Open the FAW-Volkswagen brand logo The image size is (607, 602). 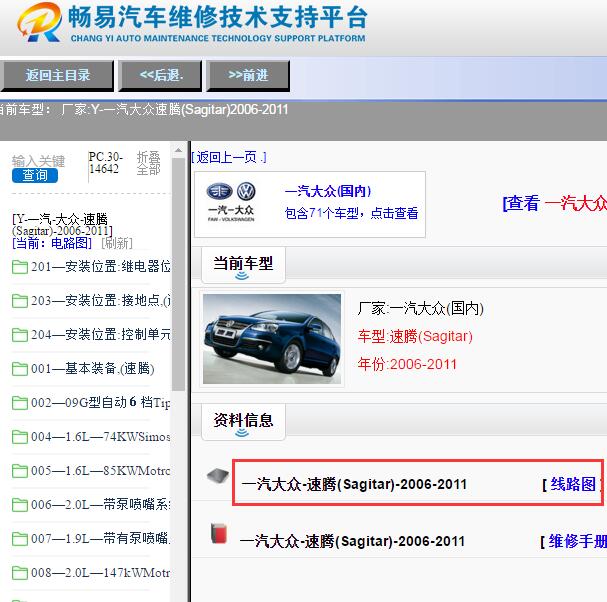click(x=231, y=202)
